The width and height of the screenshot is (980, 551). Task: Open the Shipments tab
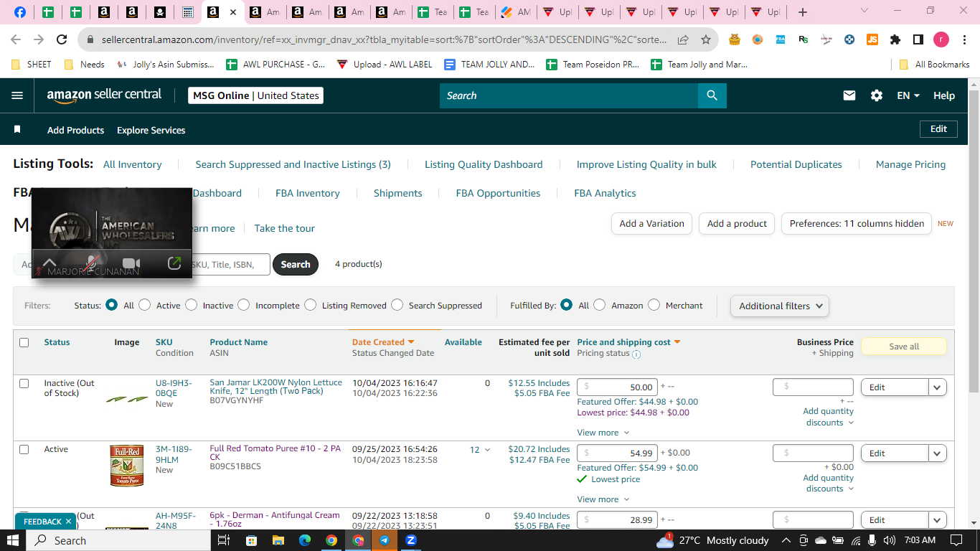tap(397, 193)
